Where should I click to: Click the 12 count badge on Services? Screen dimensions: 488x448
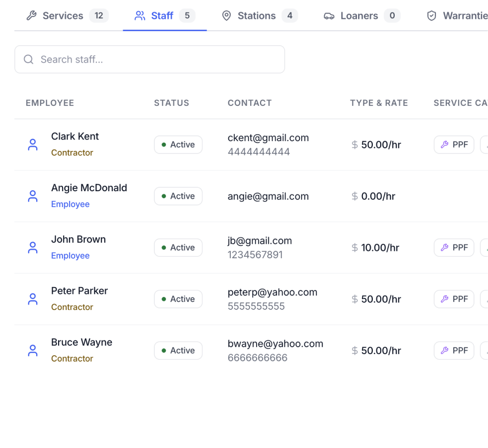tap(99, 15)
